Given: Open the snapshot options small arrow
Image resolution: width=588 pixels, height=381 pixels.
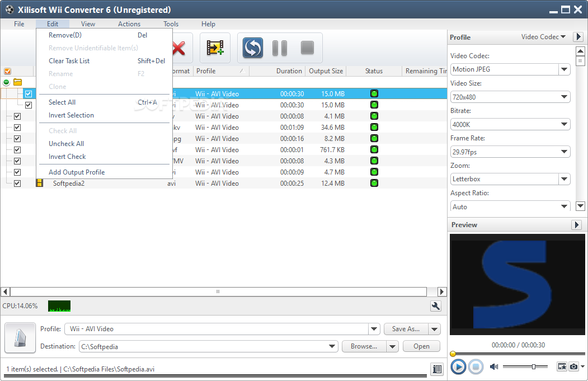Looking at the screenshot, I should 582,366.
